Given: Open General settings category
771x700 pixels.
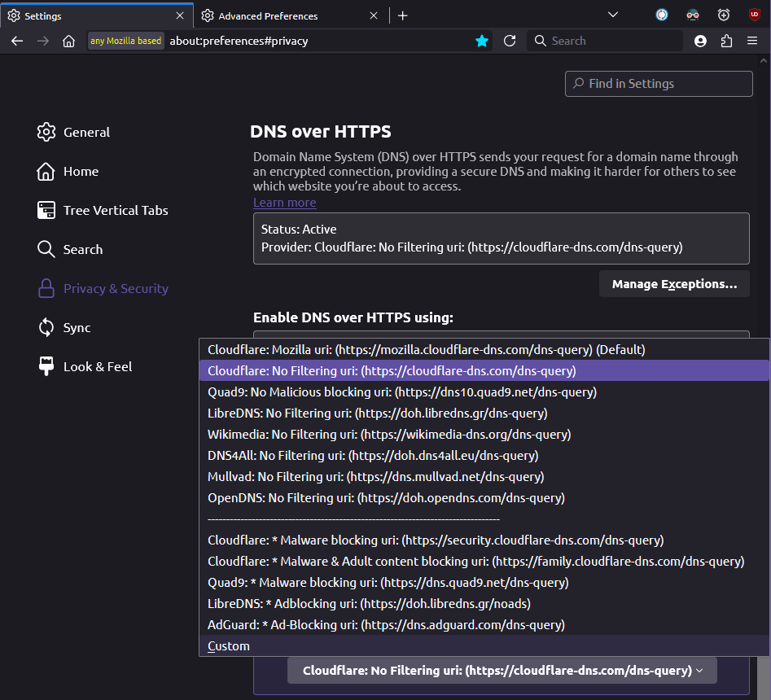Looking at the screenshot, I should pos(74,132).
